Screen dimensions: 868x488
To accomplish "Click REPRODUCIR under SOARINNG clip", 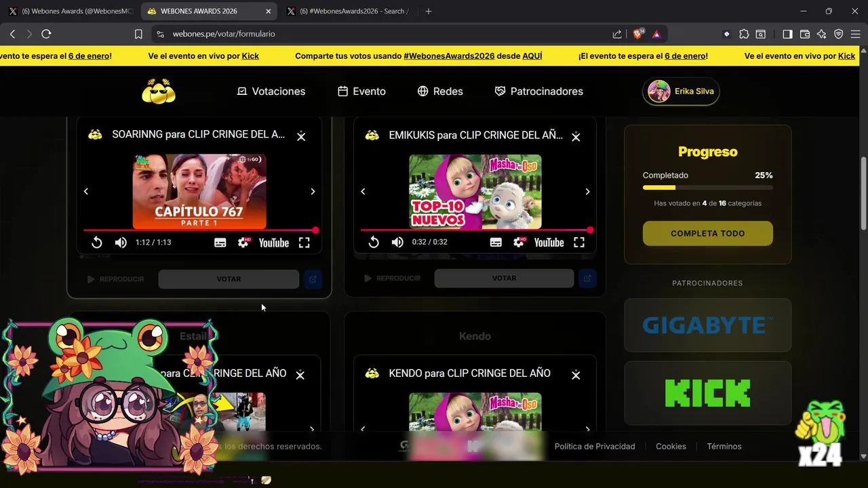I will pos(116,279).
